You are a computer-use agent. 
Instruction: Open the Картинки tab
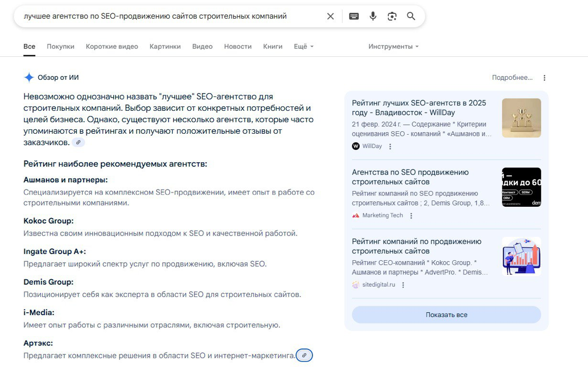(165, 47)
